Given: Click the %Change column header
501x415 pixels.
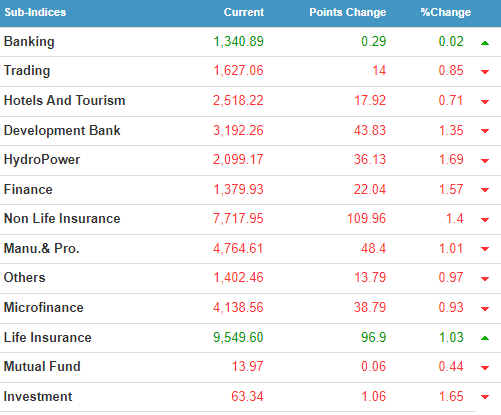Looking at the screenshot, I should (x=446, y=12).
